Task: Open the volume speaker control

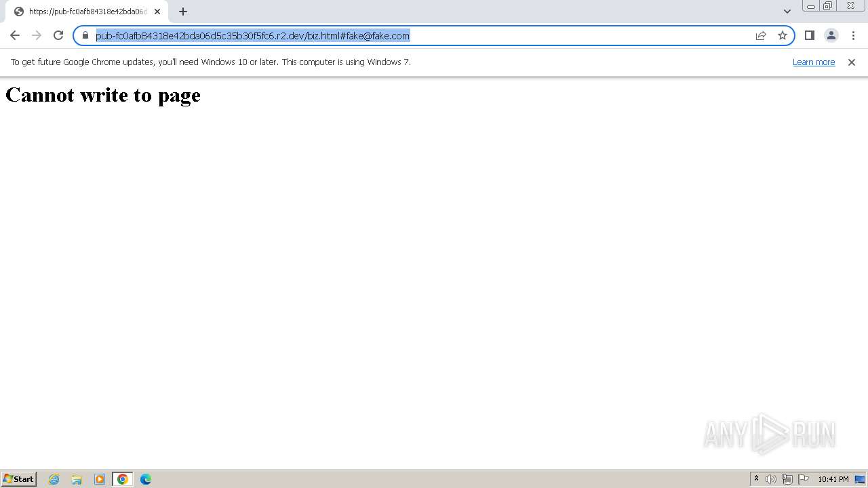Action: pyautogui.click(x=771, y=479)
